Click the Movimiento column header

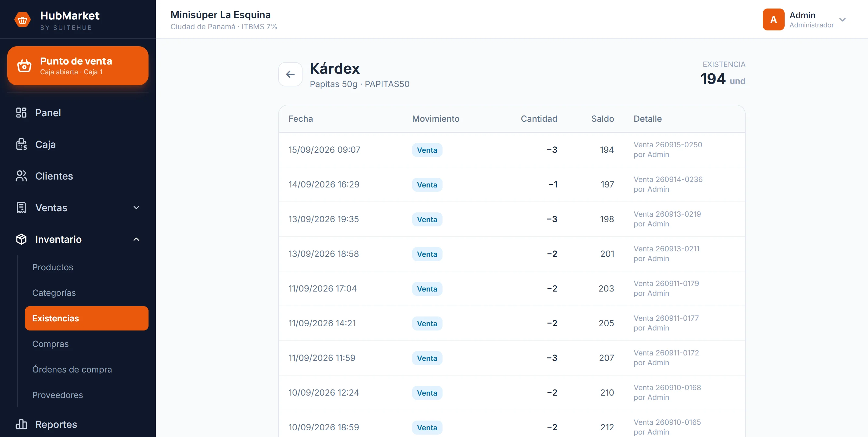tap(436, 119)
